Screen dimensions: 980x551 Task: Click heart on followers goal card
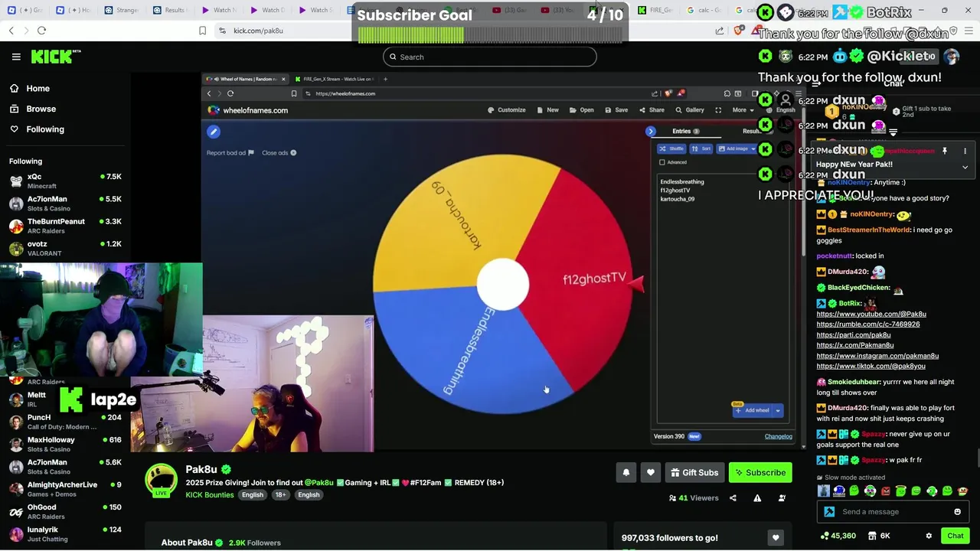coord(776,538)
